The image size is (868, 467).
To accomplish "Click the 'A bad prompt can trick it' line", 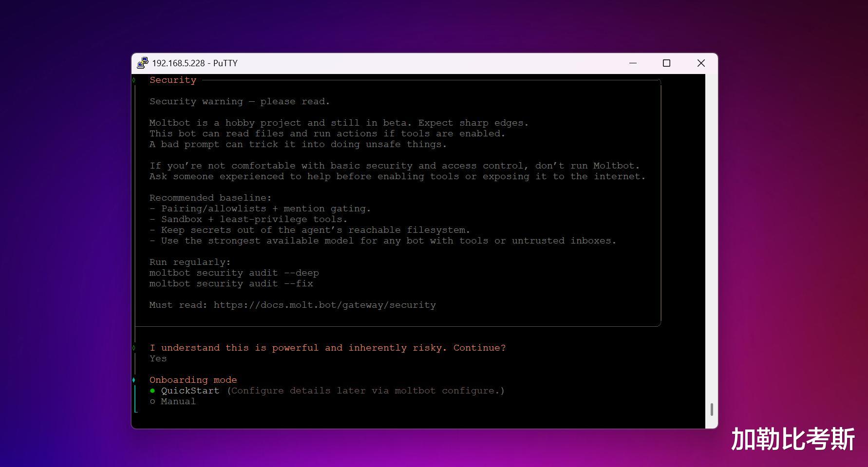I will click(298, 144).
